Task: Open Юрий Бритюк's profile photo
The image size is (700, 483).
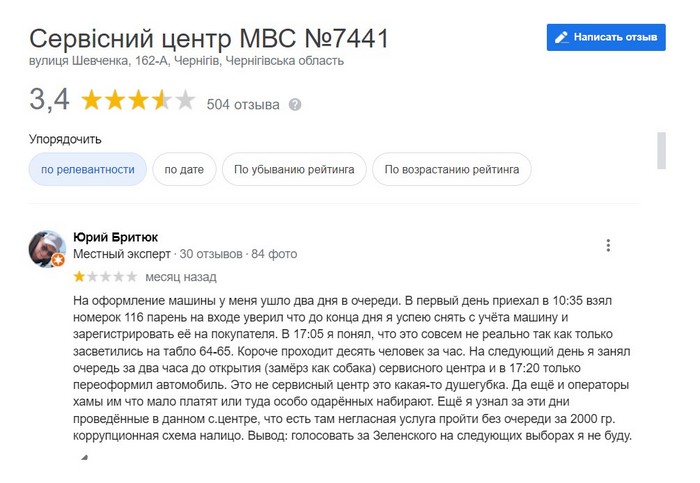Action: [46, 248]
